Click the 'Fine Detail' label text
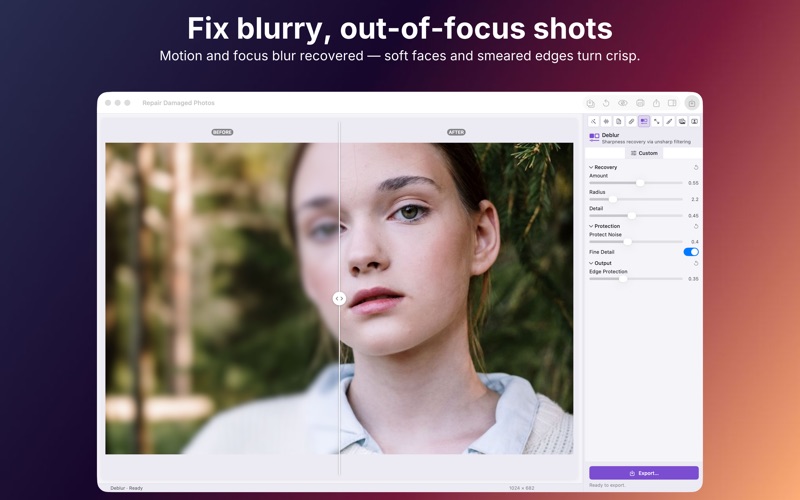The height and width of the screenshot is (500, 800). pos(602,252)
